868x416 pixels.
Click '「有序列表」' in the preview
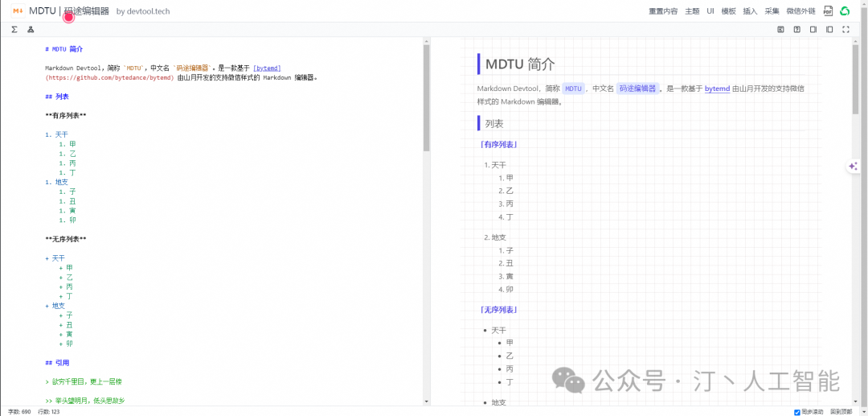click(499, 145)
